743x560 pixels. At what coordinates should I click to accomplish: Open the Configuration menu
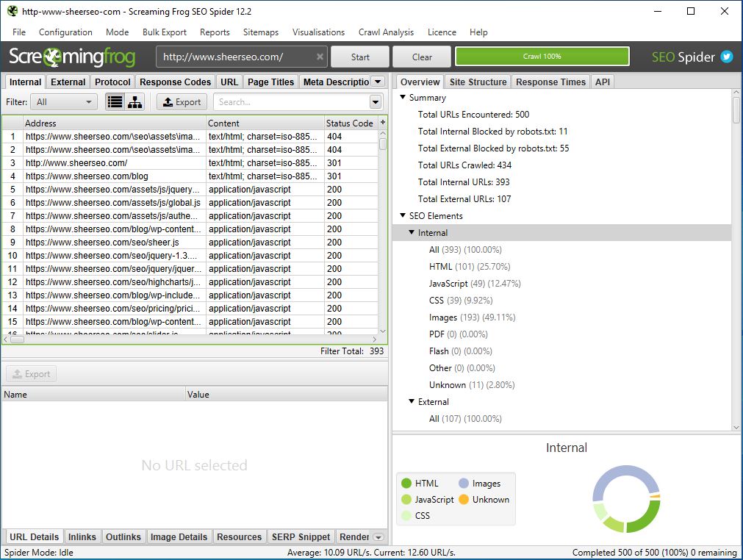pos(65,32)
